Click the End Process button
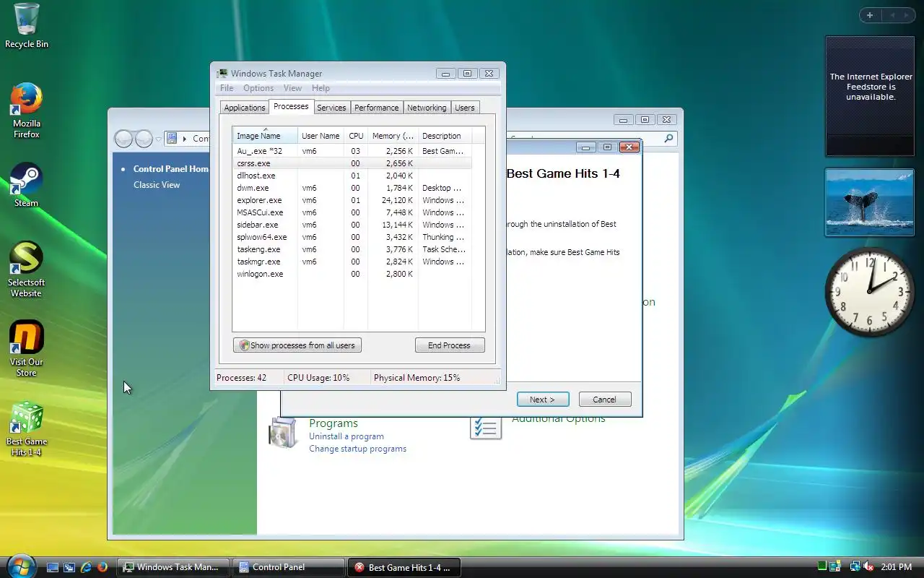The width and height of the screenshot is (924, 578). pos(449,345)
